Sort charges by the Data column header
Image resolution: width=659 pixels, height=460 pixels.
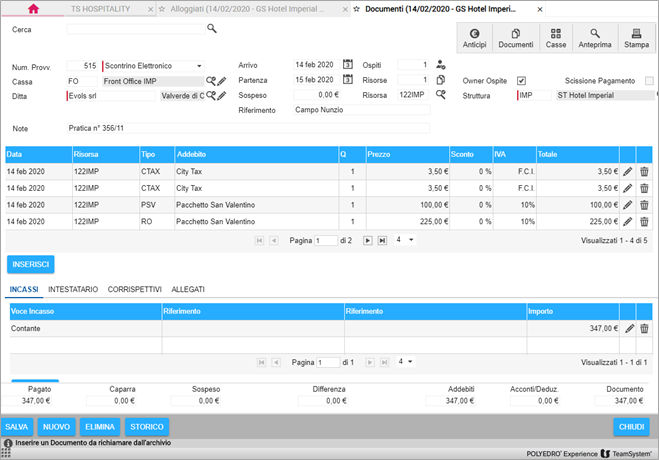pos(38,154)
